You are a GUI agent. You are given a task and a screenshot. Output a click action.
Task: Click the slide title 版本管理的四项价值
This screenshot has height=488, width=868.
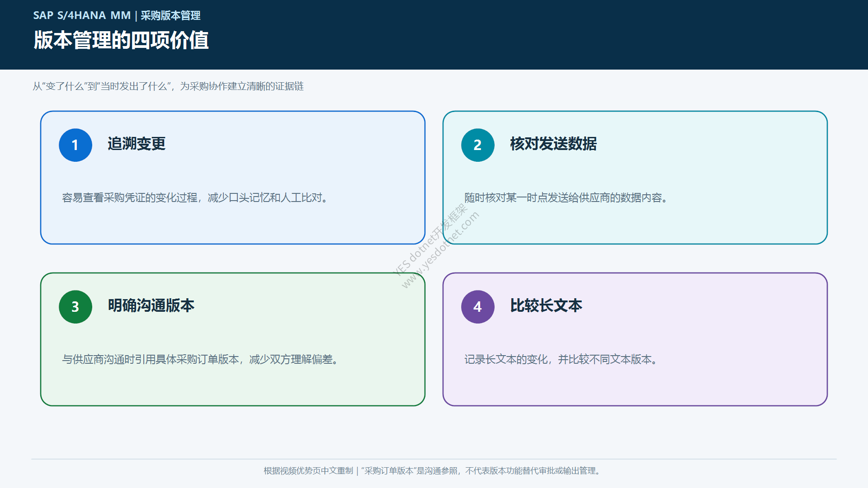coord(121,40)
